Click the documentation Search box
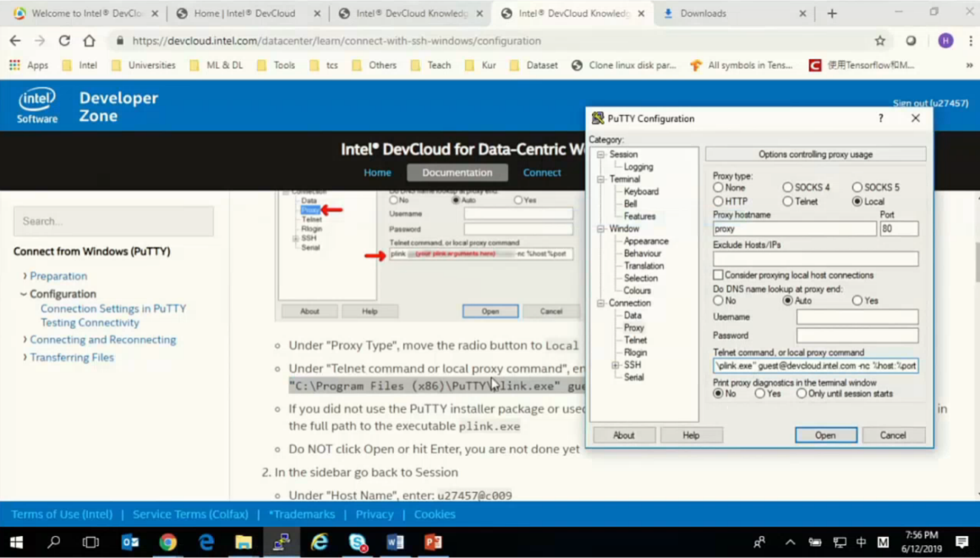Image resolution: width=980 pixels, height=558 pixels. click(114, 222)
